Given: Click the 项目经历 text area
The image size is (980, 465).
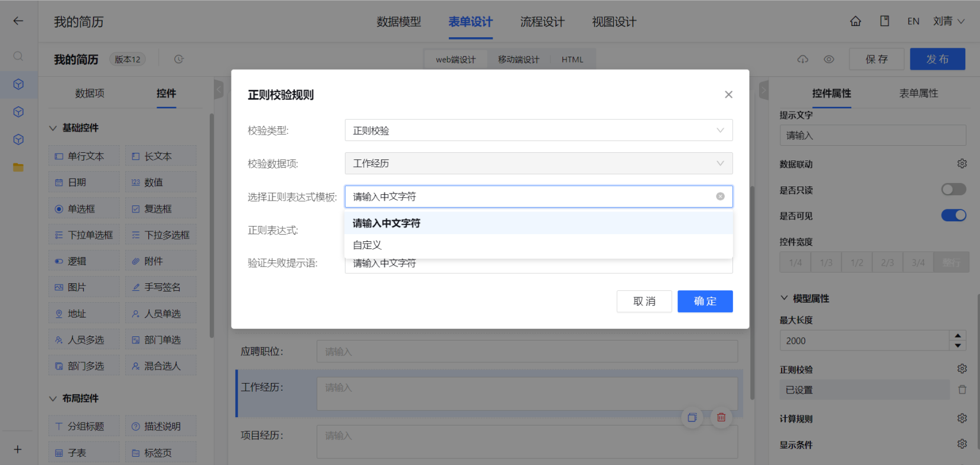Looking at the screenshot, I should point(527,441).
